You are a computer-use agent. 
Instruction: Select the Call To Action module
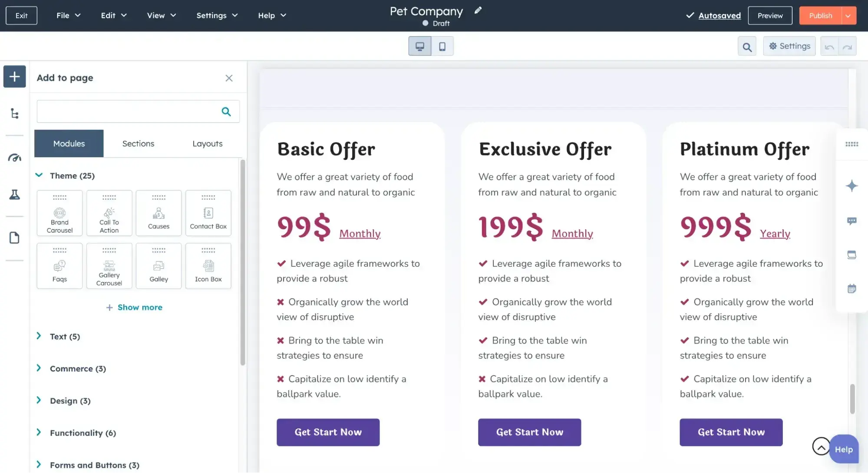tap(109, 213)
